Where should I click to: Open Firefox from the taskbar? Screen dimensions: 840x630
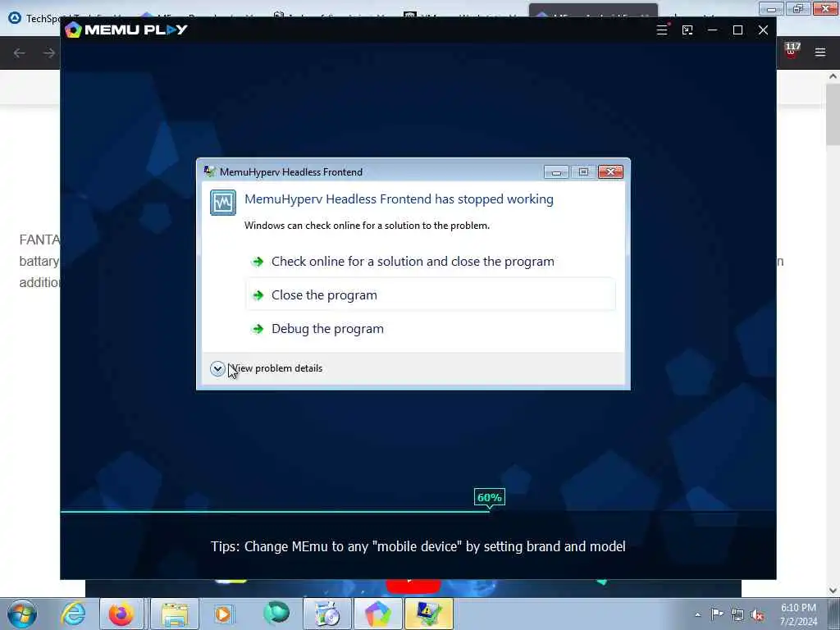click(121, 614)
